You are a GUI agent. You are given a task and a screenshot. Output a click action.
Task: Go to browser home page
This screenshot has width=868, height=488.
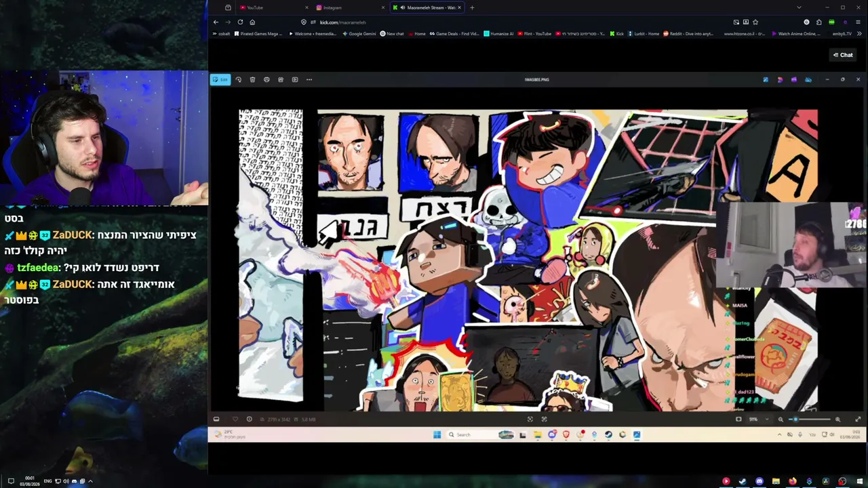point(252,22)
